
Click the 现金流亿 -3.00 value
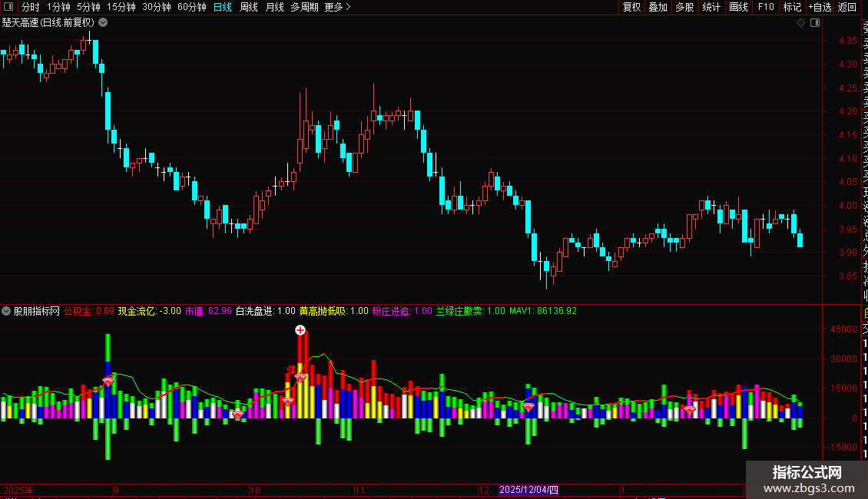click(150, 311)
